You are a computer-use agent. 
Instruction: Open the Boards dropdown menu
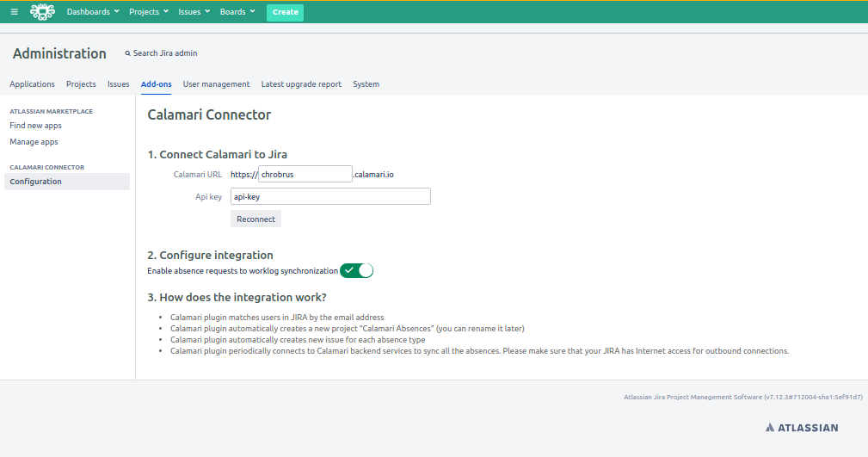(237, 12)
